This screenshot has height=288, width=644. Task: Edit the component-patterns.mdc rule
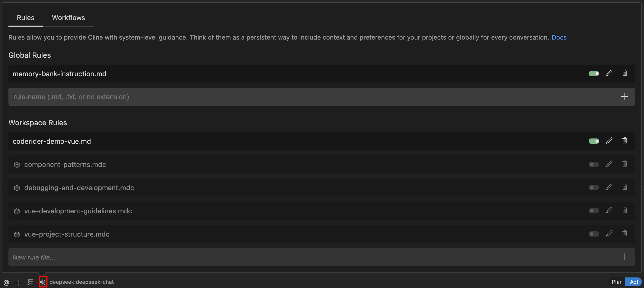click(x=609, y=164)
